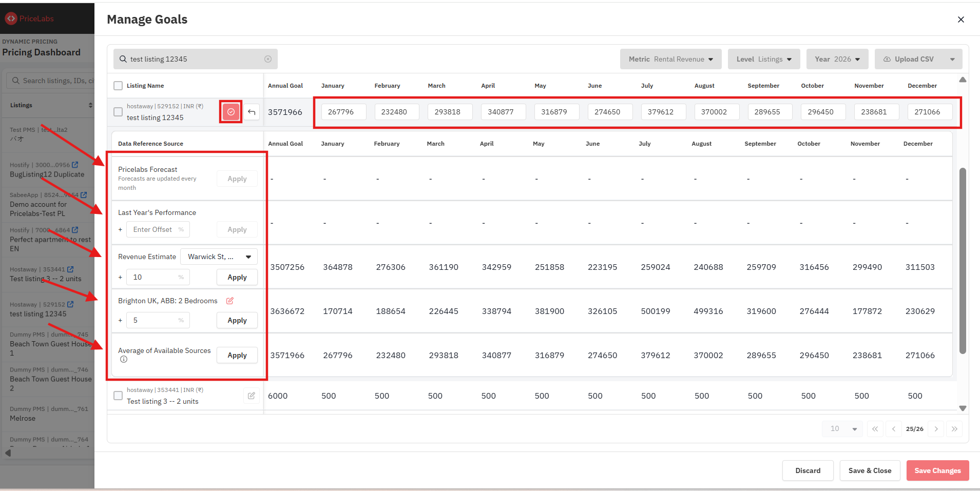
Task: Open external link for SabeeApp demo account
Action: click(84, 195)
